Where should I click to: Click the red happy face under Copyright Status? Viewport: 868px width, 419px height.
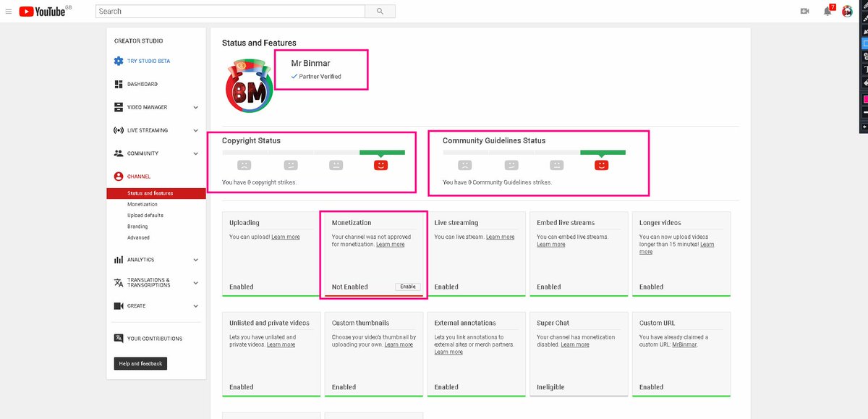[x=381, y=165]
